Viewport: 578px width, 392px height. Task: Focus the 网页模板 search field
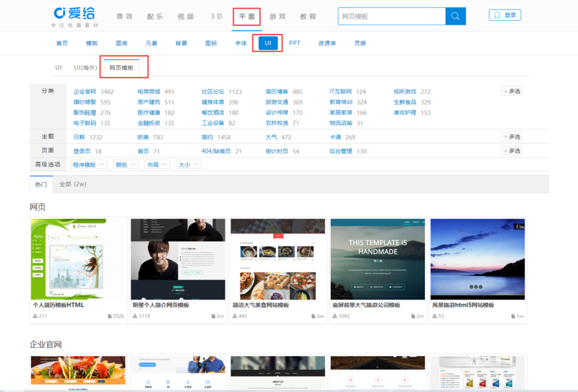[392, 16]
